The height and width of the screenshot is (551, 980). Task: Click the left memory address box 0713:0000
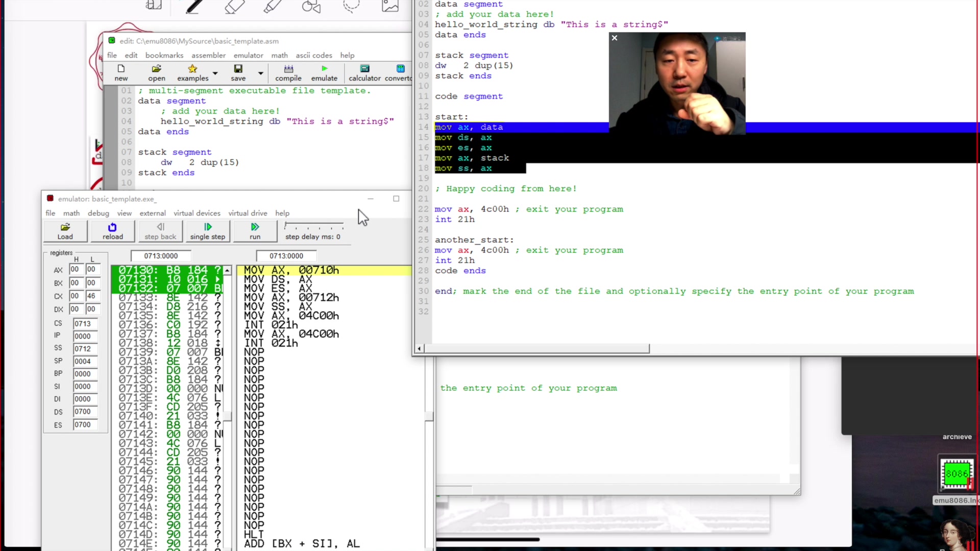pos(161,256)
